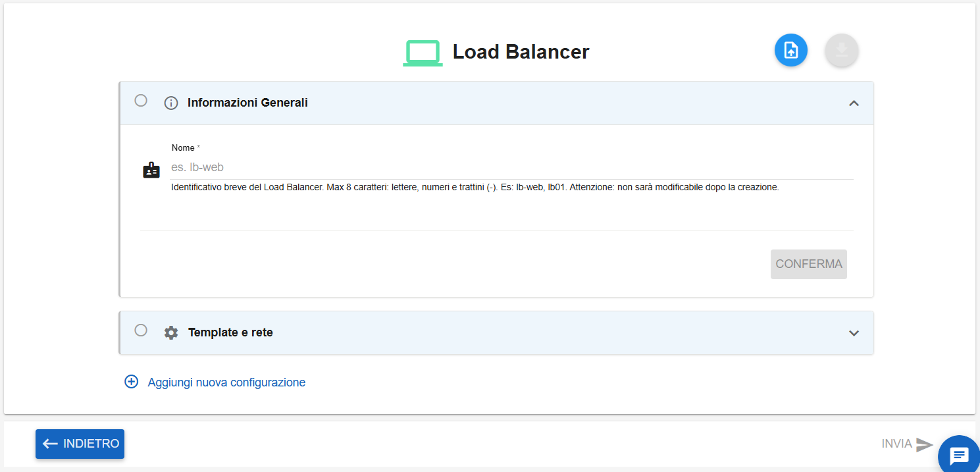Select the Informazioni Generali radio circle
The width and height of the screenshot is (980, 472).
(141, 101)
